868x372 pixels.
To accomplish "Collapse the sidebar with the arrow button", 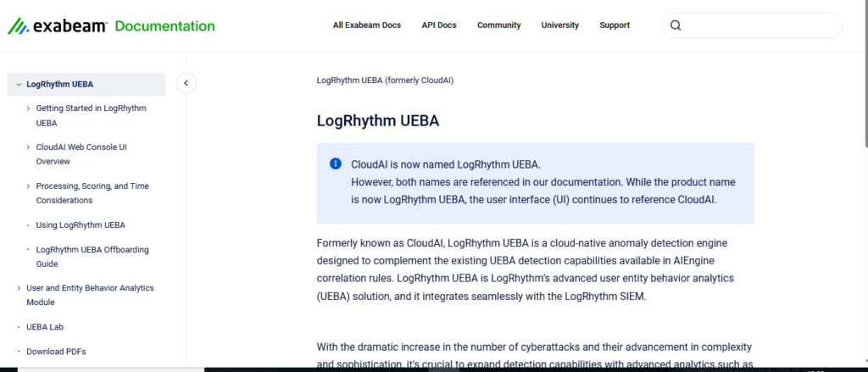I will (186, 83).
